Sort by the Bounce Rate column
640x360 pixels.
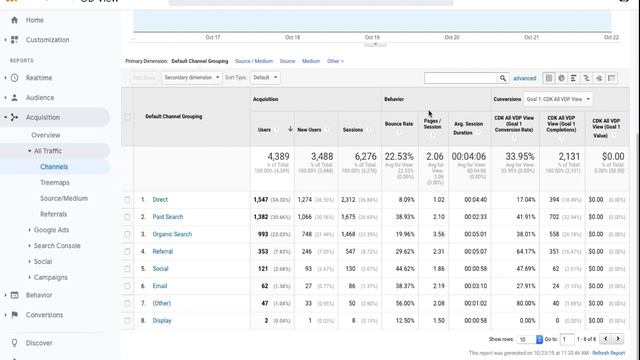pyautogui.click(x=399, y=124)
